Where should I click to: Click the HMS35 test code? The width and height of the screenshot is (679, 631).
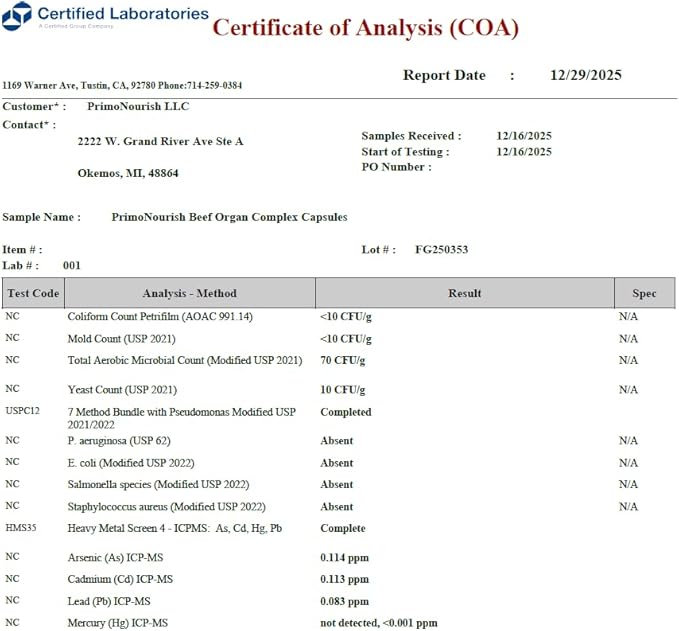click(x=21, y=528)
